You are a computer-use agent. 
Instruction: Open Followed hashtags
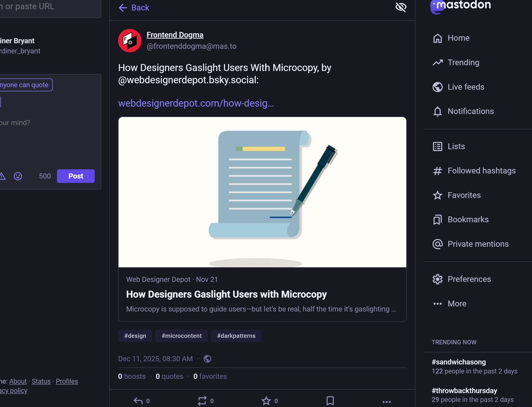point(481,171)
